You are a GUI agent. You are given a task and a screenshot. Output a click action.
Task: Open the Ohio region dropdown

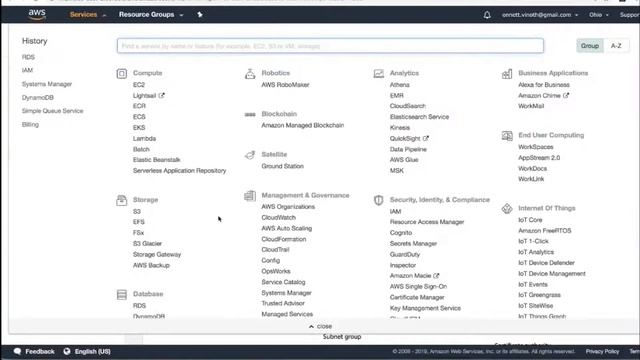point(599,15)
